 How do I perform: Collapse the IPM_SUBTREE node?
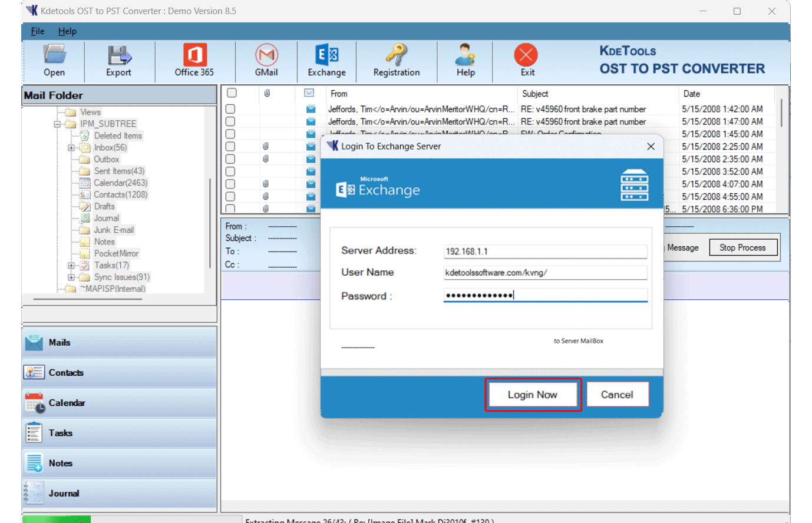tap(57, 124)
